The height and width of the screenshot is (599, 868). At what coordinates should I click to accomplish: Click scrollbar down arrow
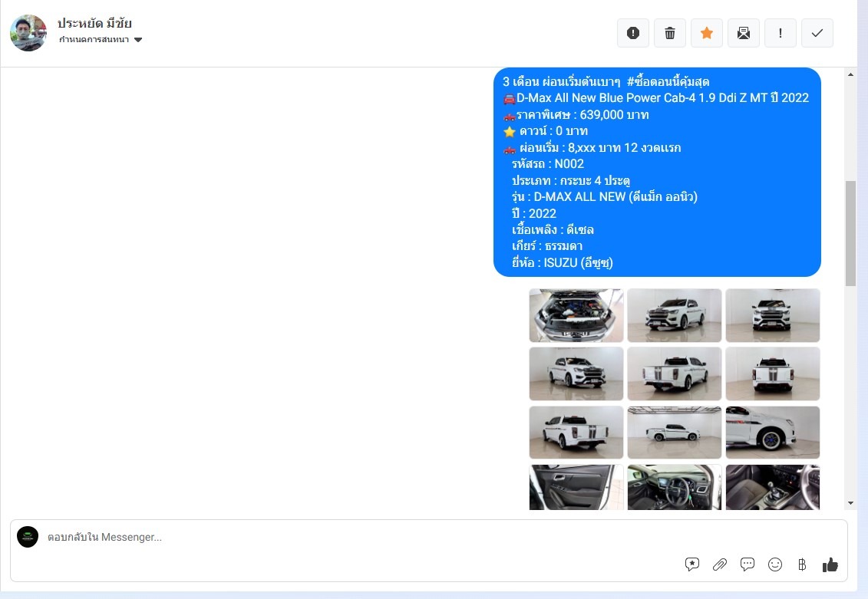click(851, 503)
